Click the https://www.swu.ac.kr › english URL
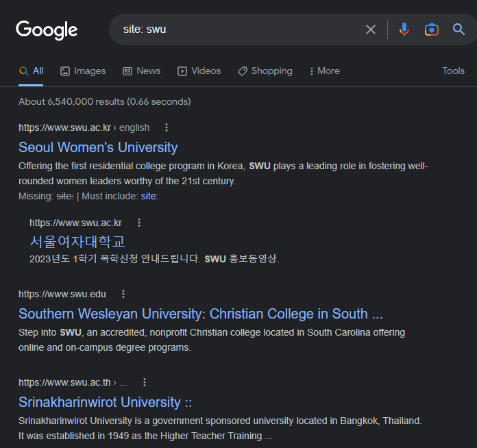The width and height of the screenshot is (477, 448). (84, 127)
